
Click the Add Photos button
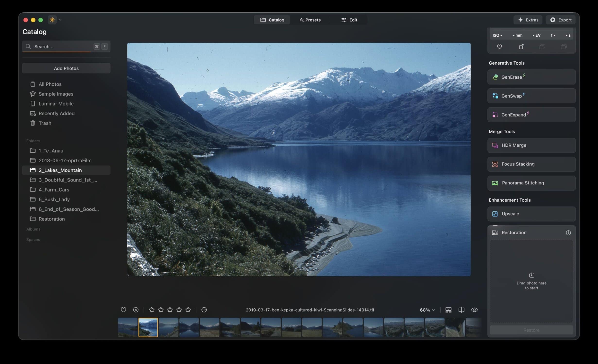point(66,68)
